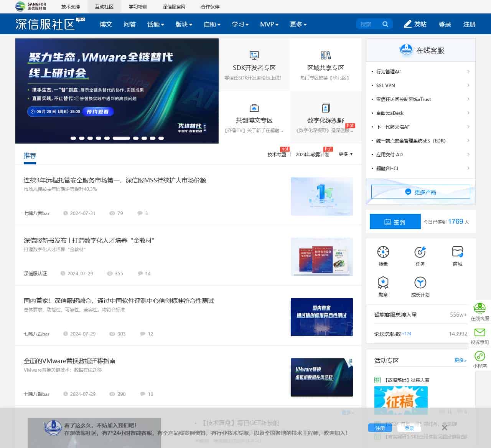This screenshot has width=491, height=448.
Task: Click the 签到 sign-in button
Action: [395, 222]
